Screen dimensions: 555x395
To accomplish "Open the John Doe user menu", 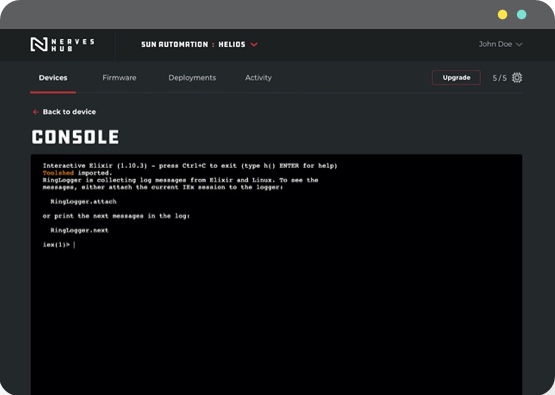I will pos(500,44).
